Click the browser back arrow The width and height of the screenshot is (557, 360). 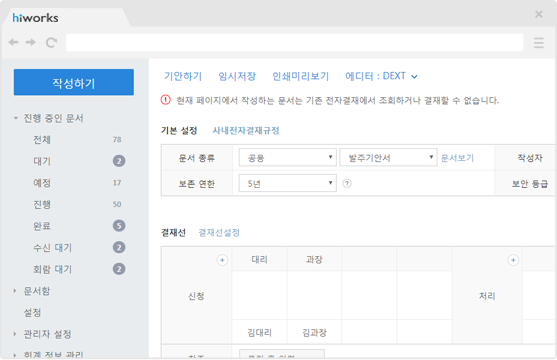[13, 42]
